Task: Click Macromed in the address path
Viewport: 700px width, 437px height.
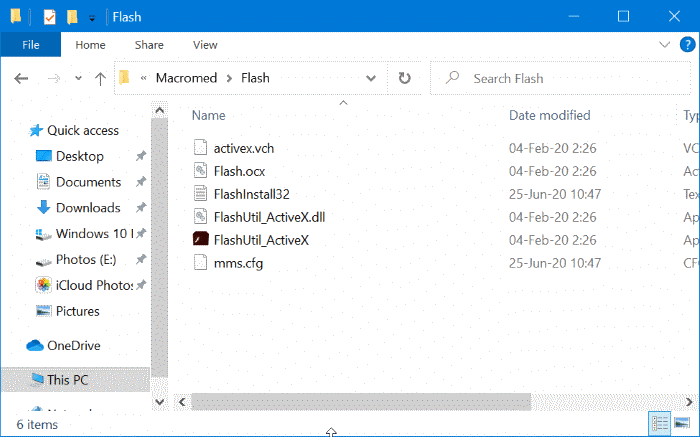Action: point(186,78)
